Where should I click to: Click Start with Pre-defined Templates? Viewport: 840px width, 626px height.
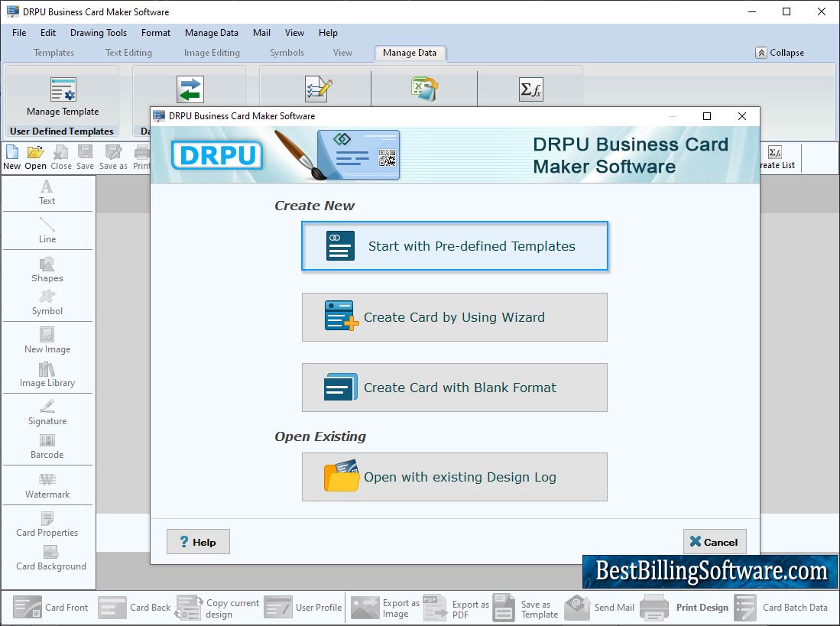(x=455, y=246)
